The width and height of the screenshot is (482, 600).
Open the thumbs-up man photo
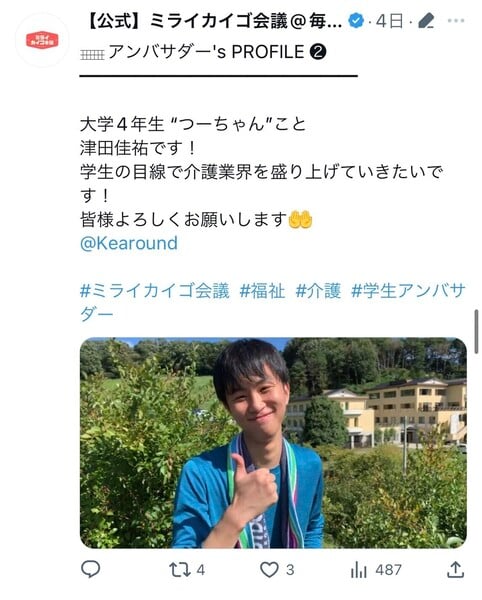pyautogui.click(x=273, y=443)
